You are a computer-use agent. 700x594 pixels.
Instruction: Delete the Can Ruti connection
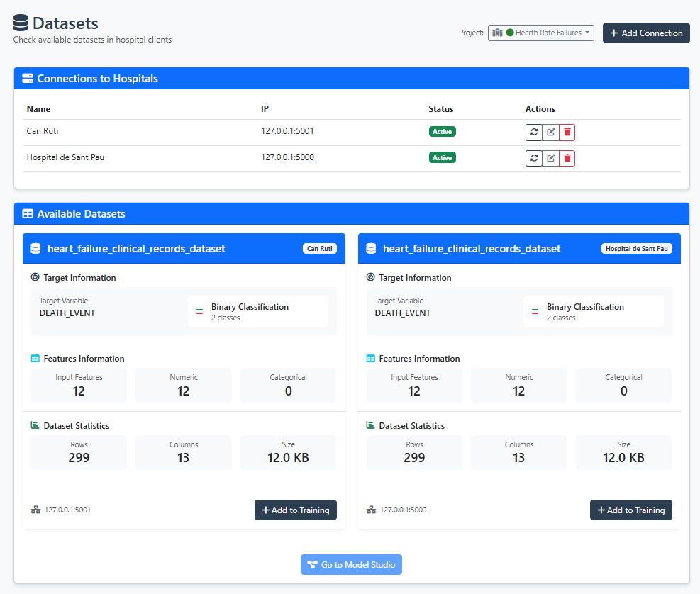point(567,132)
